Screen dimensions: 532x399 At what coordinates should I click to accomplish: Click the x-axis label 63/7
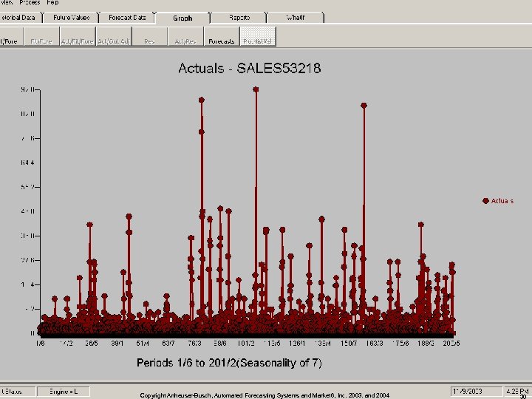pos(168,344)
